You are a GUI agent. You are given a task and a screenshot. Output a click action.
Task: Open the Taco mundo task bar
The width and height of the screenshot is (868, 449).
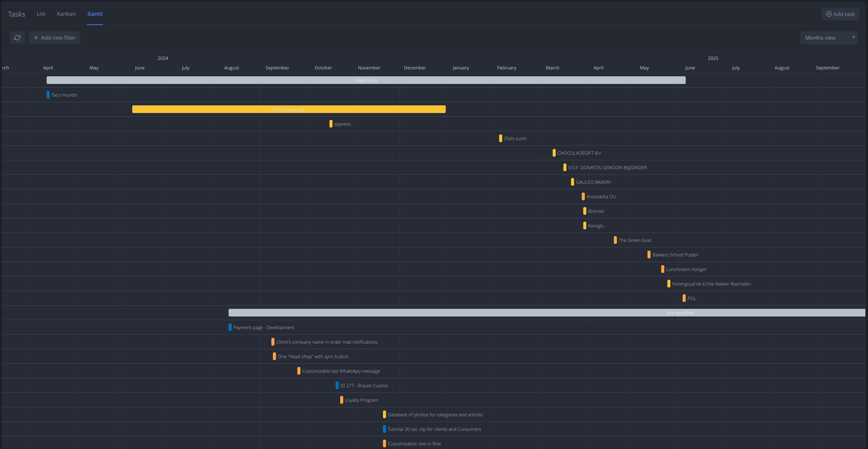[48, 95]
